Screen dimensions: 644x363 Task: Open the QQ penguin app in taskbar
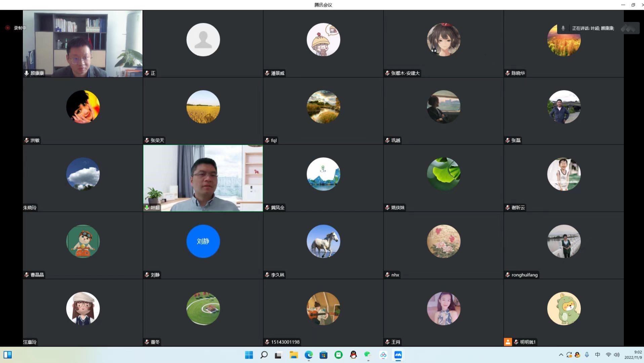click(353, 355)
